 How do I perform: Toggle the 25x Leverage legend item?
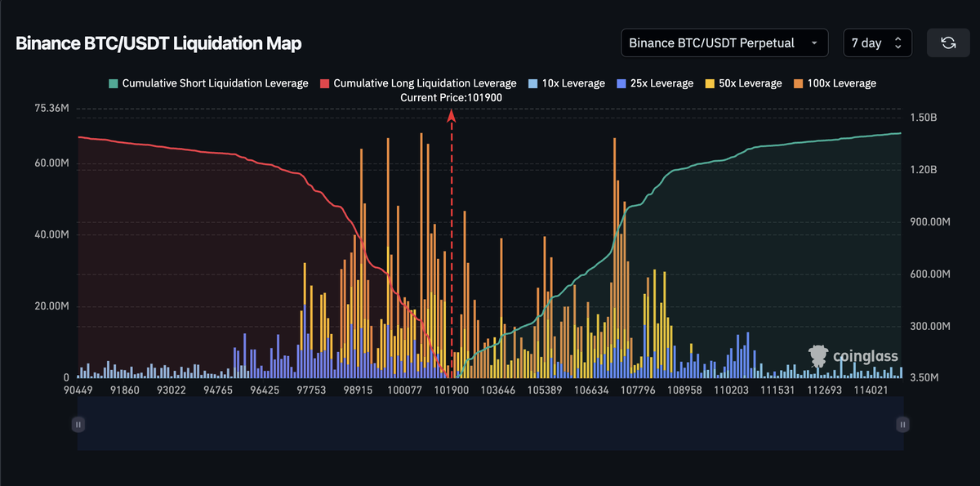tap(655, 83)
